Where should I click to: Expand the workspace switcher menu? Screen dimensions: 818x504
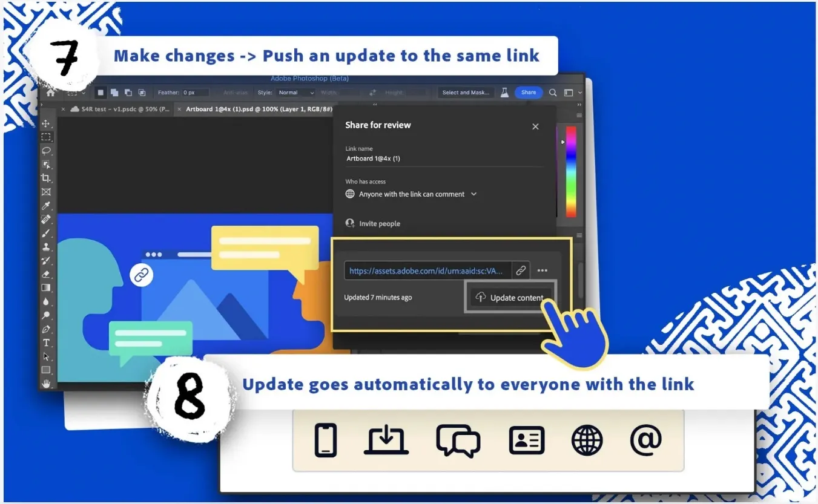(572, 93)
